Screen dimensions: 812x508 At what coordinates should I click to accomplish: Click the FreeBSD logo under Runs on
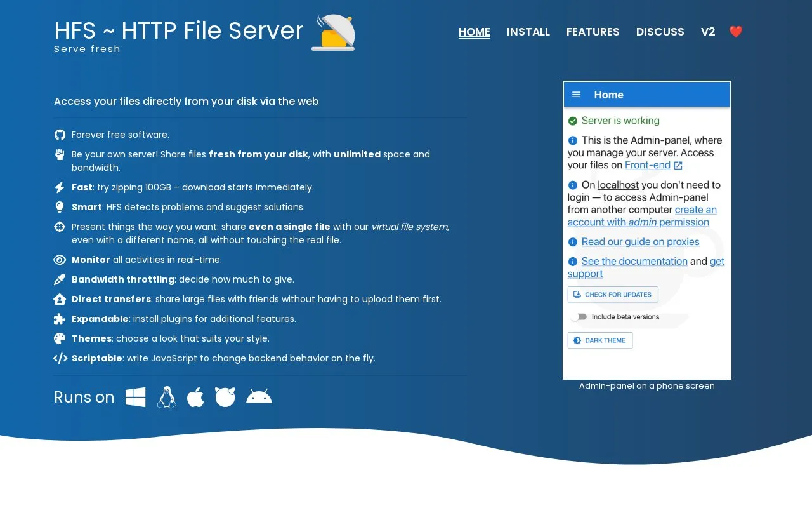point(225,398)
